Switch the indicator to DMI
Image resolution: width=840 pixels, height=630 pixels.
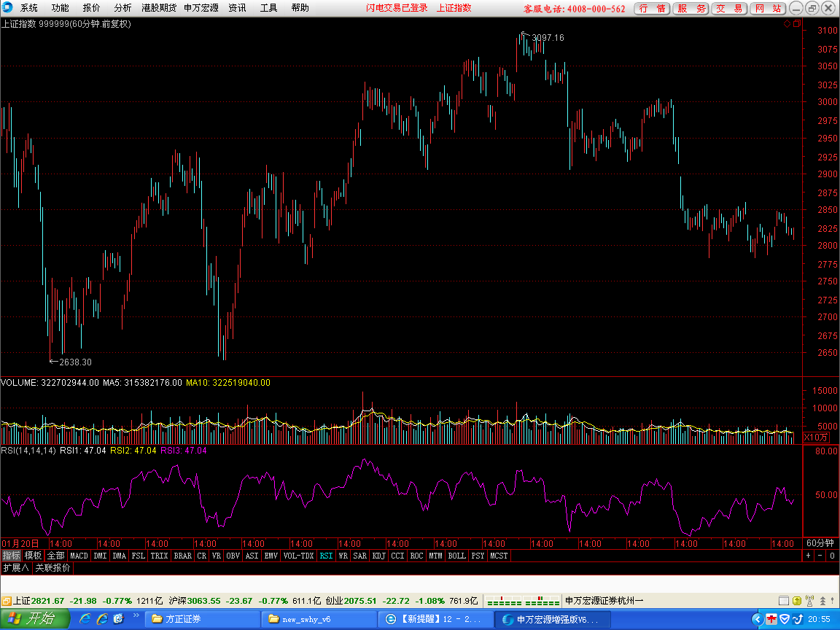point(100,556)
